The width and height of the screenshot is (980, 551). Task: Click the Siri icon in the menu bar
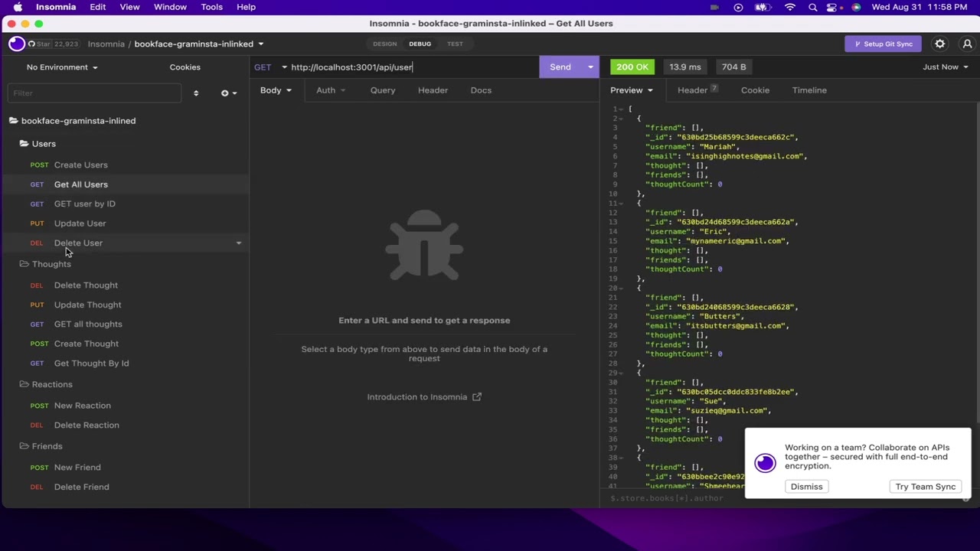(x=856, y=7)
